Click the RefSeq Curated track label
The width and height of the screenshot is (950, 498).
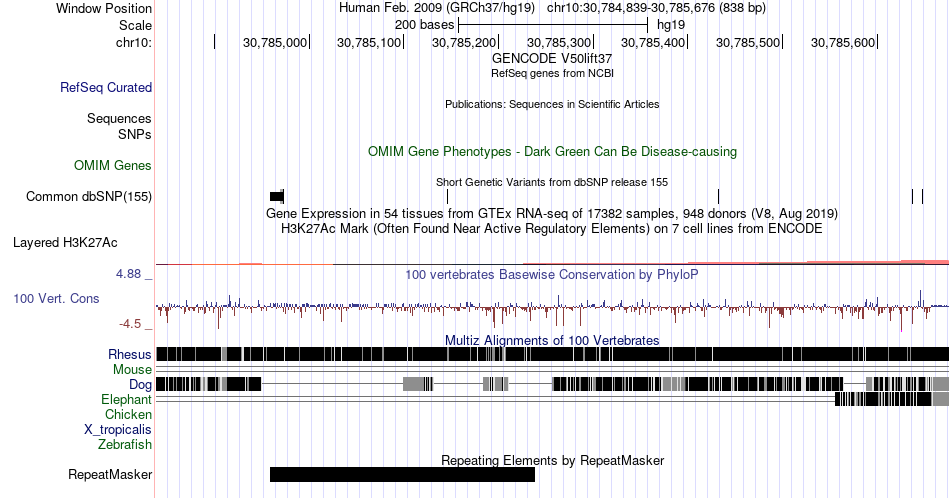pyautogui.click(x=106, y=87)
